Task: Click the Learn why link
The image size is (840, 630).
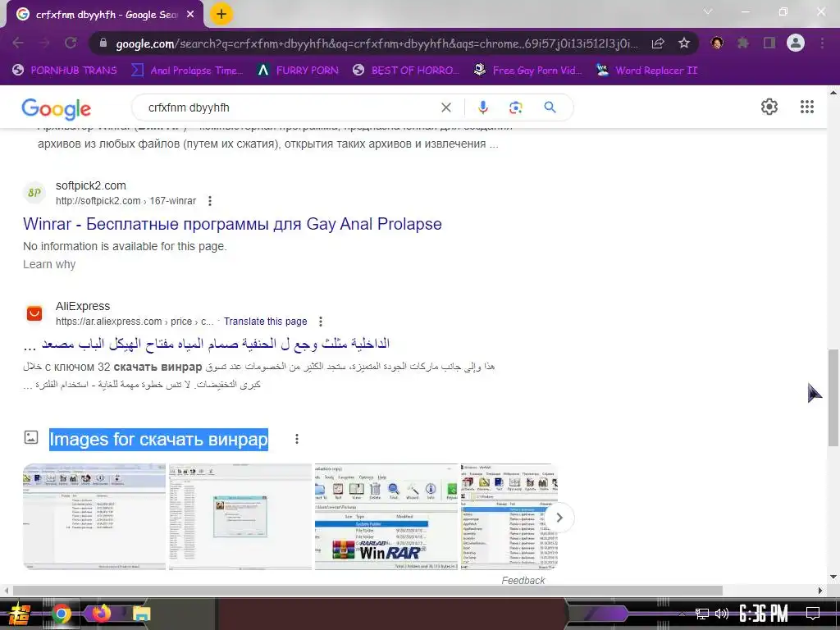Action: click(49, 264)
